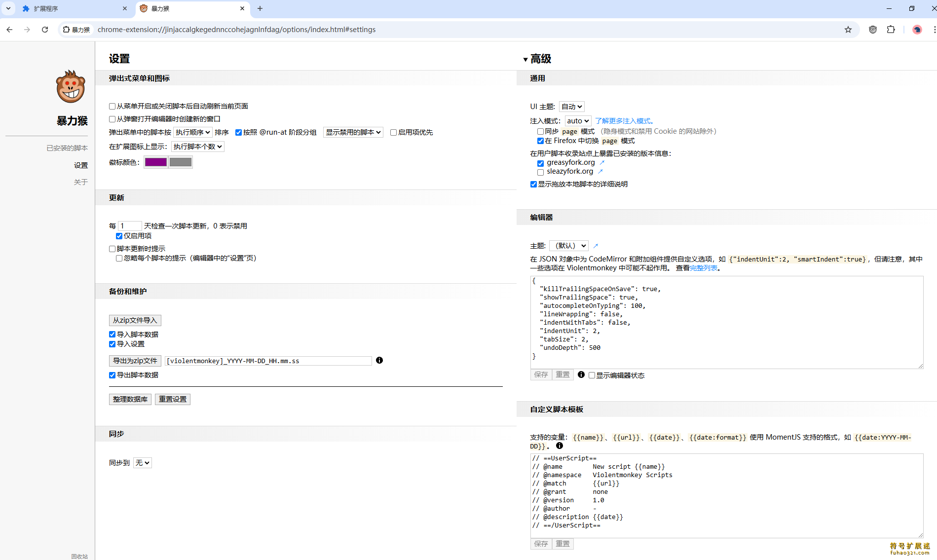Click the info icon beside editor 重置 button
The height and width of the screenshot is (560, 937).
click(x=581, y=374)
